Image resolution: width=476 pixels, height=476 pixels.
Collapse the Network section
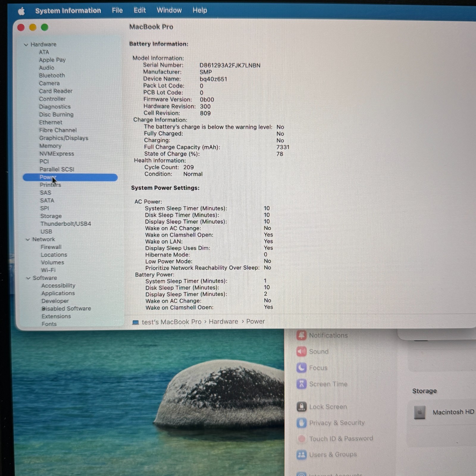tap(28, 239)
